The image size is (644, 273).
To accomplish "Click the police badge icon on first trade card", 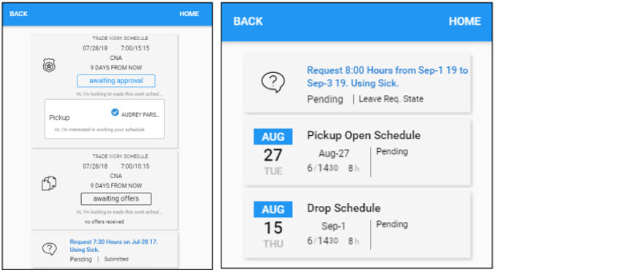I will click(49, 65).
